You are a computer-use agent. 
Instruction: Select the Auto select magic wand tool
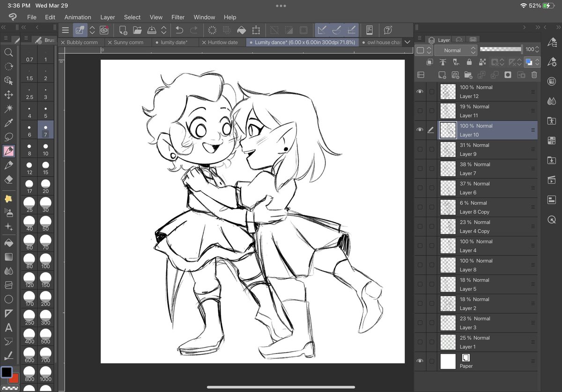pyautogui.click(x=8, y=109)
